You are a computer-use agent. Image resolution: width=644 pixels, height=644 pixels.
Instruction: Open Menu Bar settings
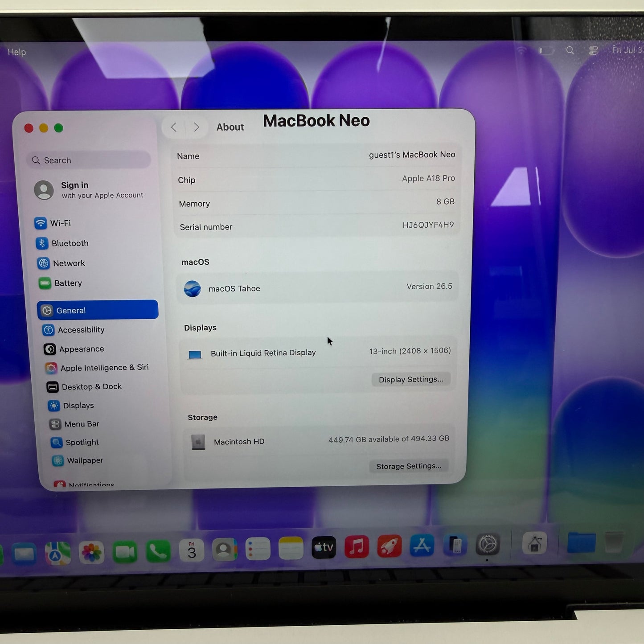point(74,424)
